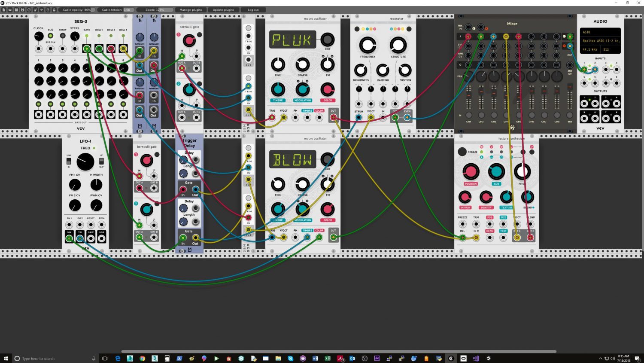Open Google Chrome from the taskbar
644x363 pixels.
pos(142,358)
